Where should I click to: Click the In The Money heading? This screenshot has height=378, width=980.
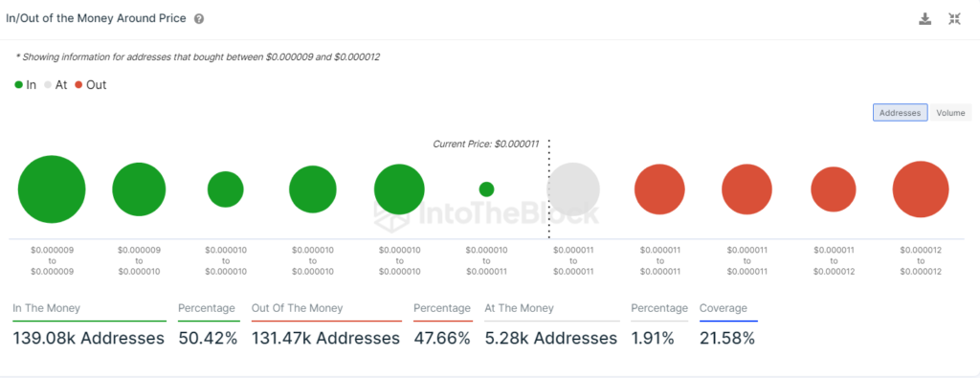pyautogui.click(x=46, y=308)
